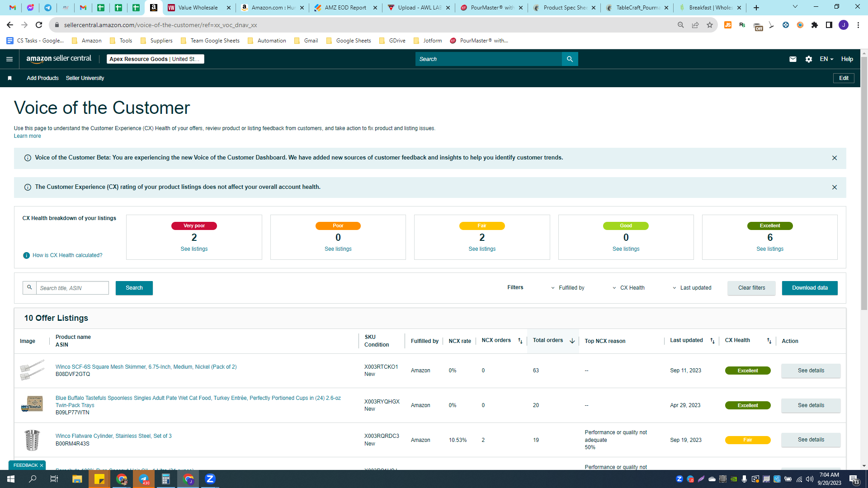Click the info icon next to How is CX Health calculated

click(27, 256)
